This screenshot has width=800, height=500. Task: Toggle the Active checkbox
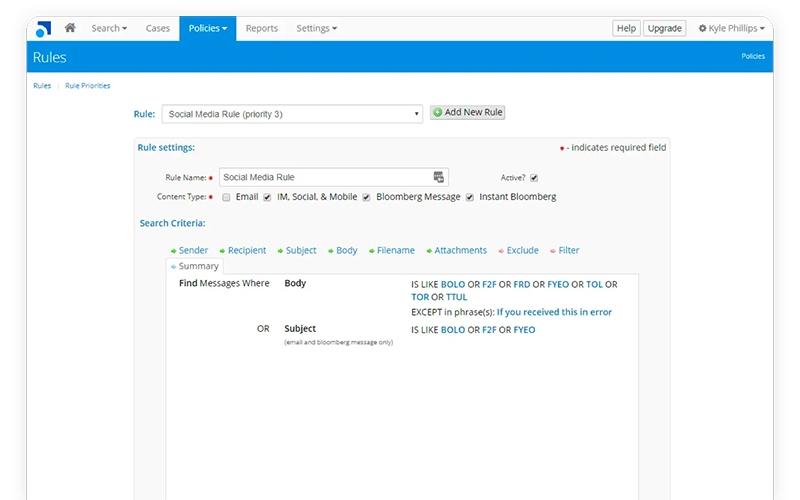point(534,178)
